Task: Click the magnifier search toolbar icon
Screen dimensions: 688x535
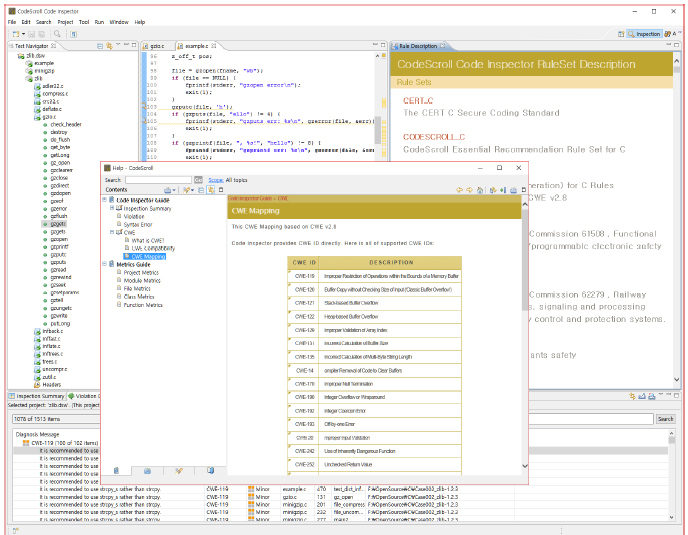Action: pos(57,34)
